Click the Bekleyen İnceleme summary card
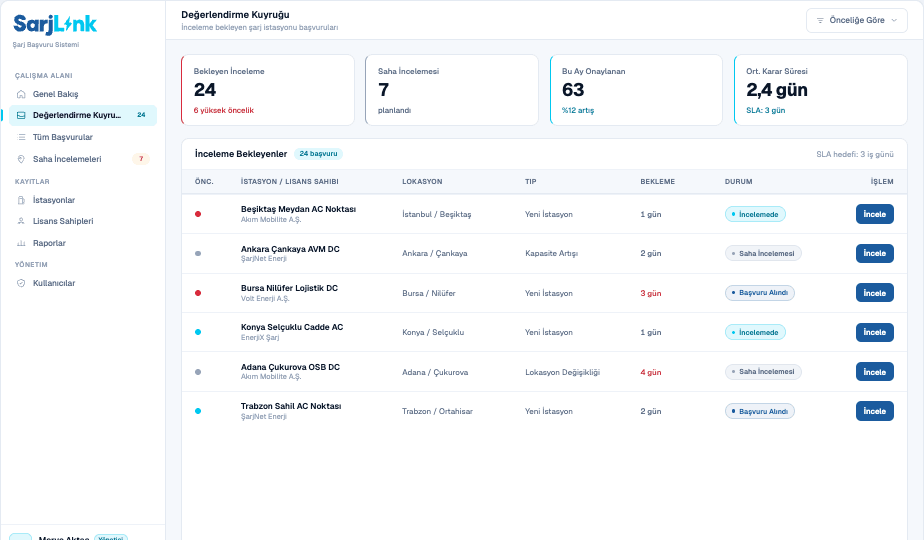The width and height of the screenshot is (924, 540). click(x=268, y=90)
